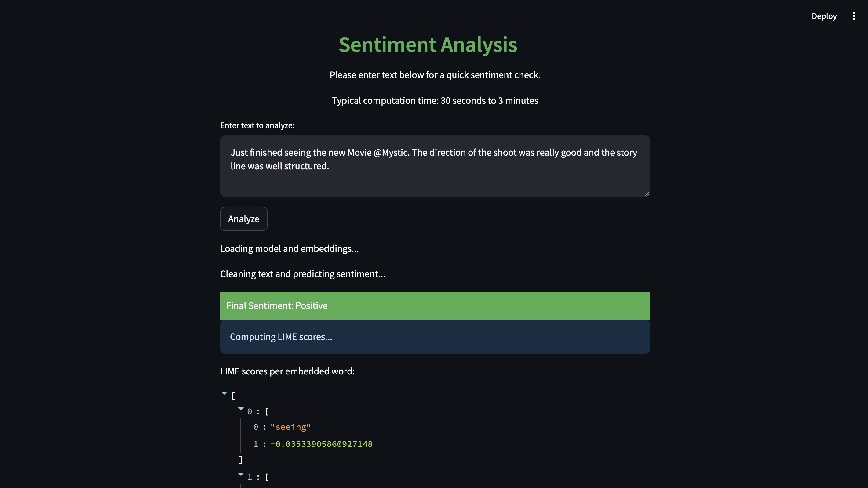The image size is (868, 488).
Task: Select the "seeing" string value in JSON
Action: [x=290, y=427]
